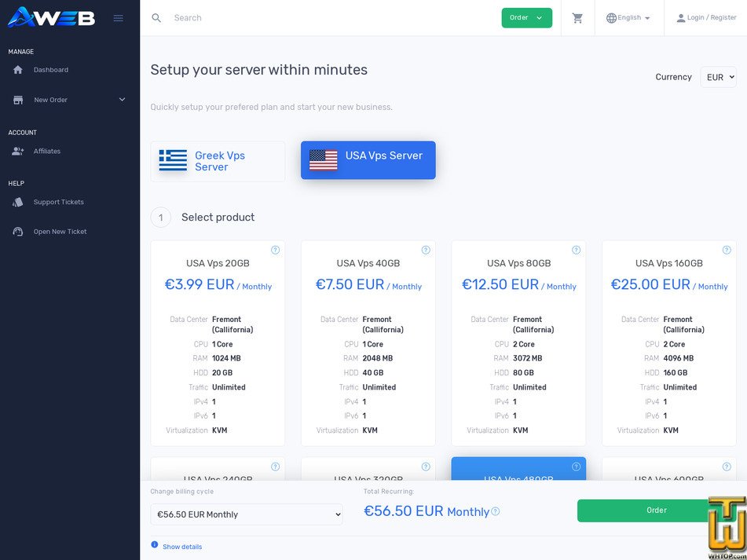Open Support Tickets in sidebar
Viewport: 747px width, 560px height.
click(x=58, y=203)
